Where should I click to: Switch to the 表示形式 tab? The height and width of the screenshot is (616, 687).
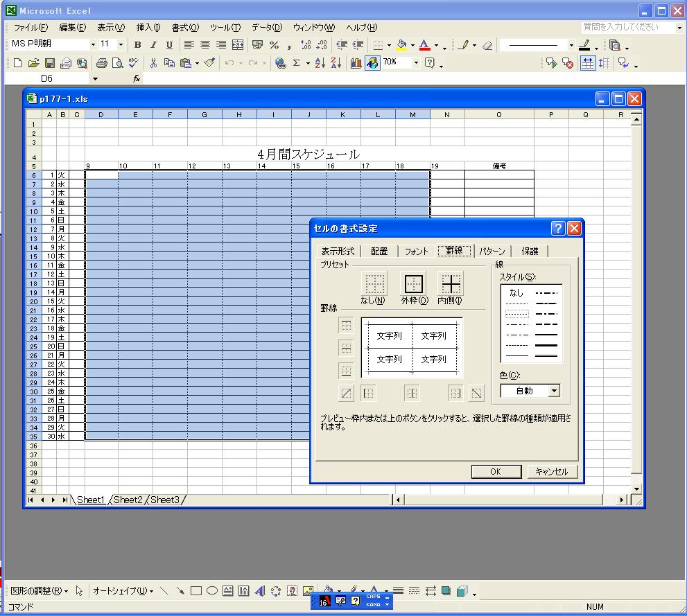[338, 252]
